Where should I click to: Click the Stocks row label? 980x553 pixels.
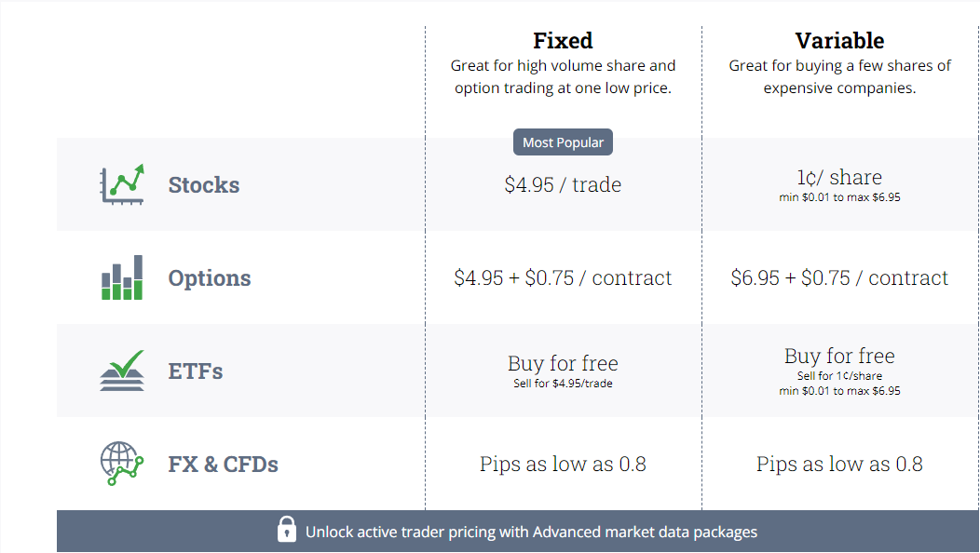point(204,185)
